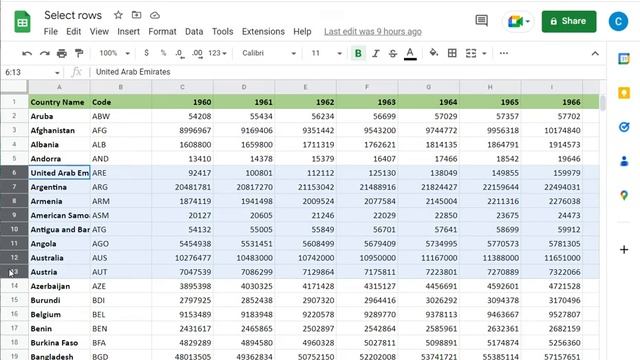
Task: Open the move to folder icon
Action: click(136, 15)
